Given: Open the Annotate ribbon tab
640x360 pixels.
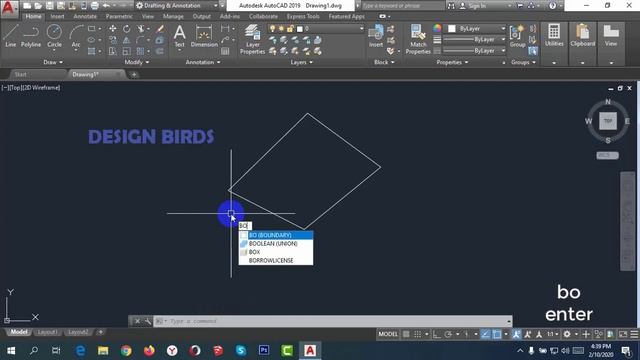Looking at the screenshot, I should (x=85, y=16).
